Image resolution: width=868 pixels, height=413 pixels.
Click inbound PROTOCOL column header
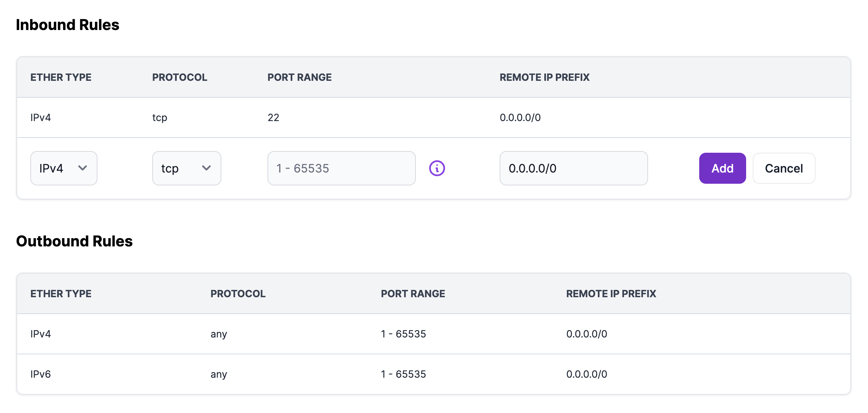[180, 78]
